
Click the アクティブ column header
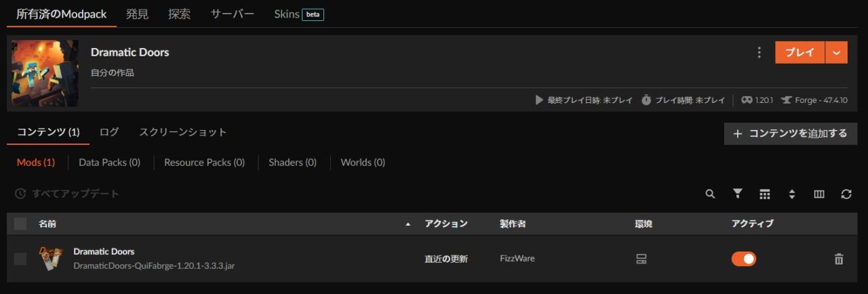752,224
